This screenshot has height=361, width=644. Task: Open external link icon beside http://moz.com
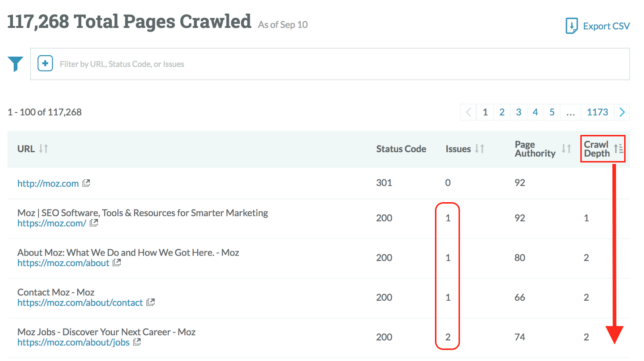click(x=86, y=183)
